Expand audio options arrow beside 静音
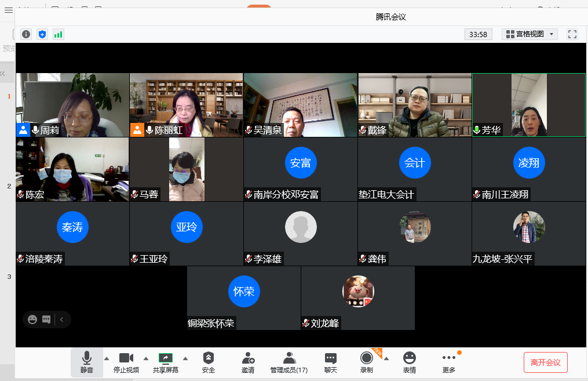This screenshot has width=588, height=381. (x=107, y=358)
